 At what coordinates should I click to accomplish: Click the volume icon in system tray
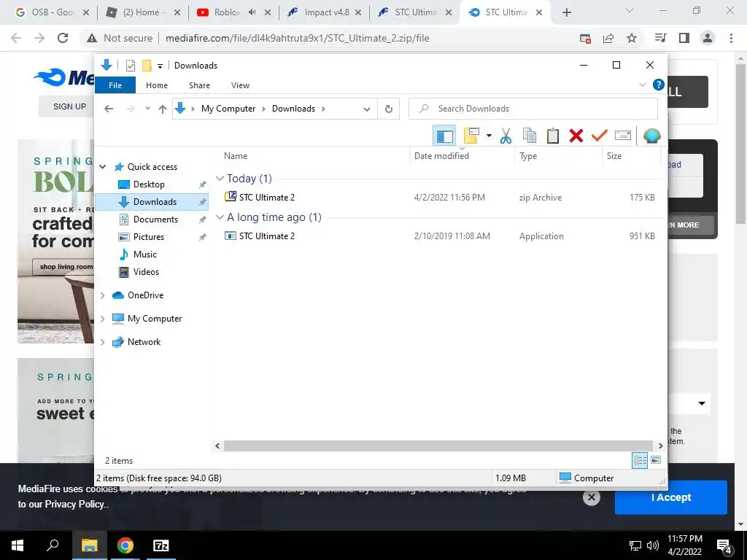tap(653, 545)
